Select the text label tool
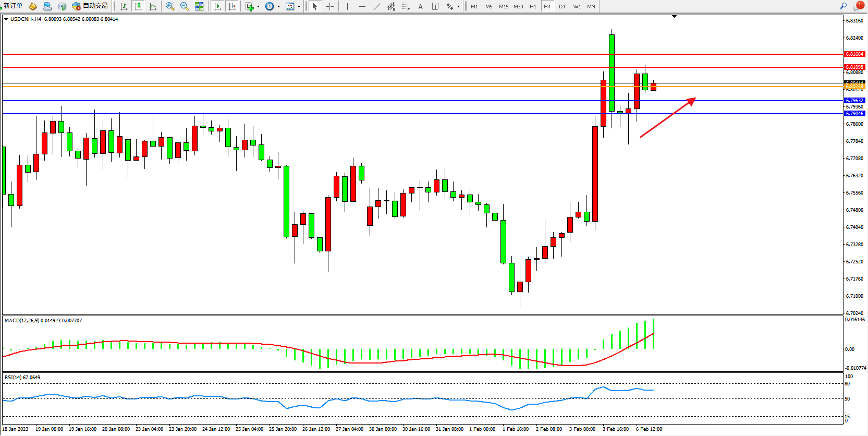The image size is (868, 436). 420,6
